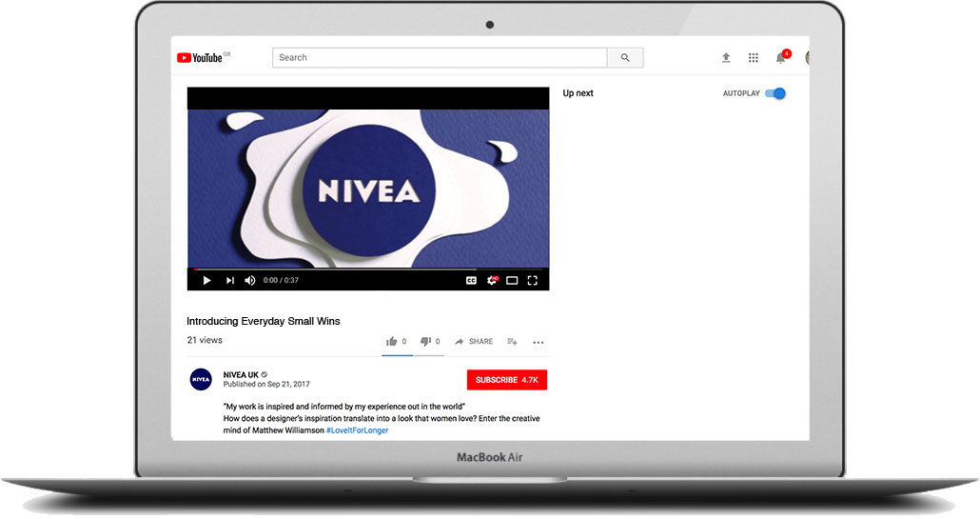This screenshot has height=519, width=980.
Task: Open the #LoveItForLonger hashtag link
Action: pyautogui.click(x=358, y=430)
